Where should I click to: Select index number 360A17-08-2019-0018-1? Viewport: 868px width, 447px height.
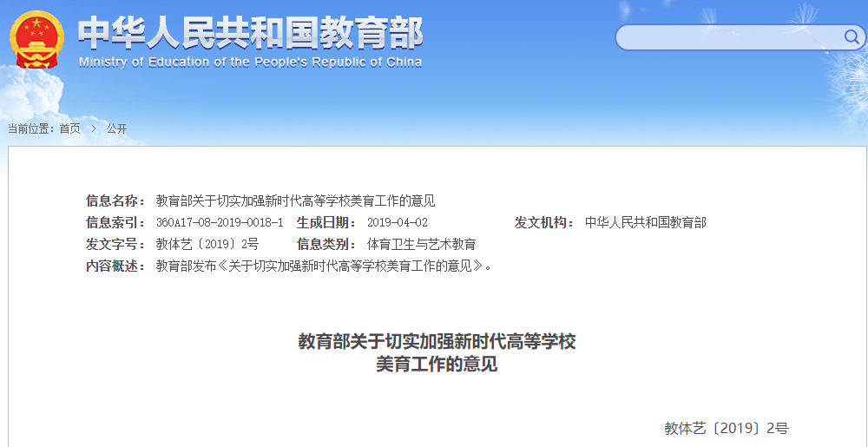[220, 223]
